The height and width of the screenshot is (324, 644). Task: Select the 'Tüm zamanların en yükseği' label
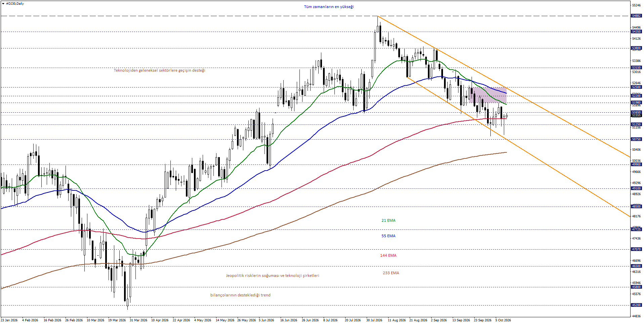click(x=329, y=7)
